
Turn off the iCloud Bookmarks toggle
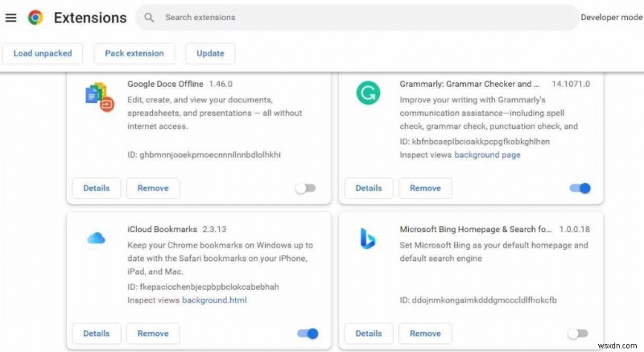pos(308,333)
